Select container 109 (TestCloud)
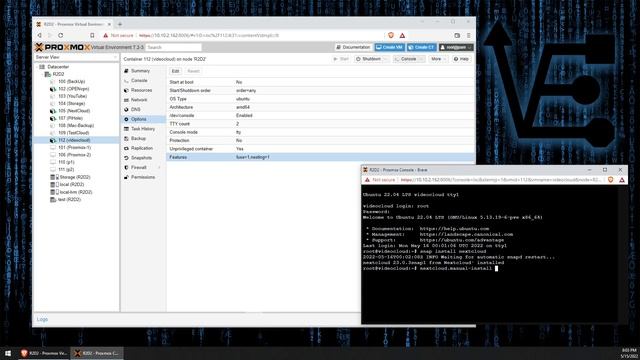Image resolution: width=640 pixels, height=360 pixels. tap(73, 133)
